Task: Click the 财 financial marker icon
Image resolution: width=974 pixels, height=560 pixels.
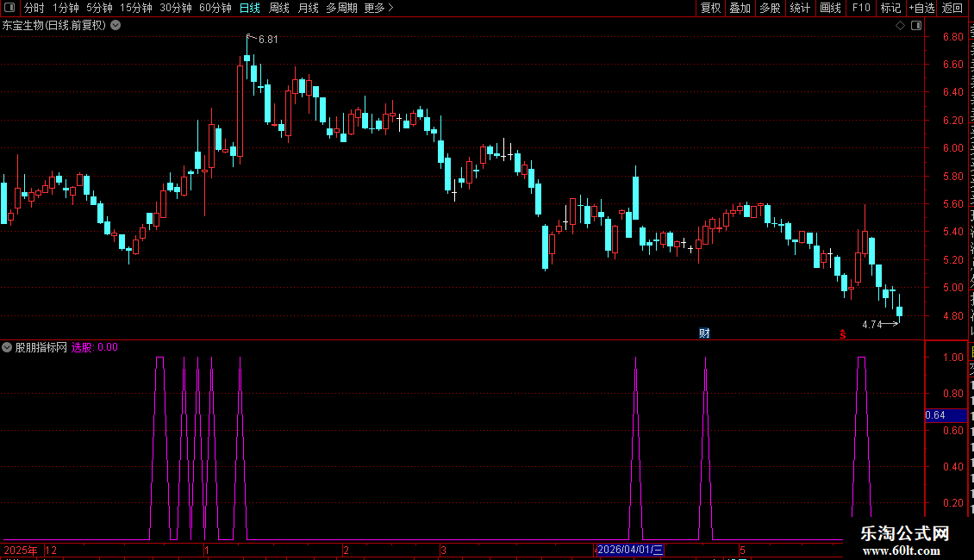Action: point(704,333)
